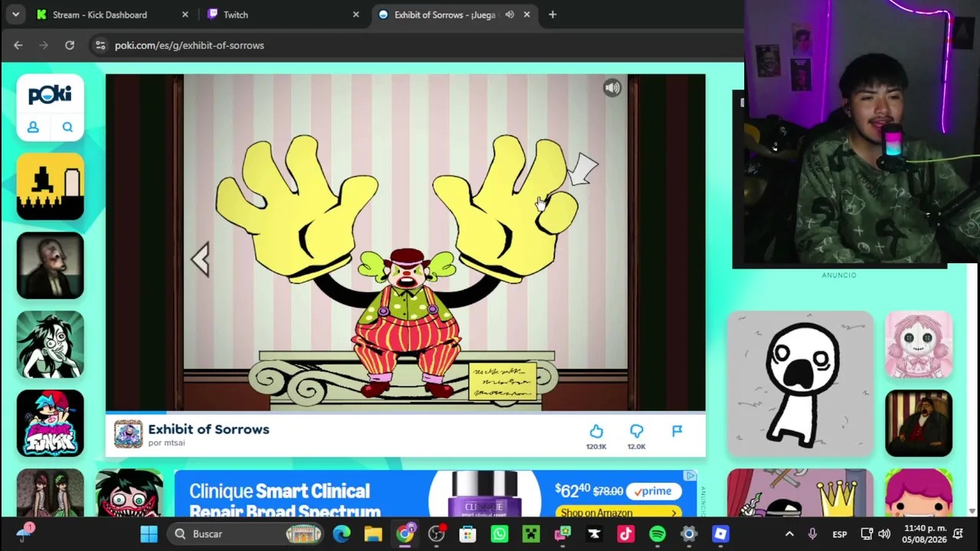Click the left arrow in the game
This screenshot has width=980, height=551.
(x=201, y=259)
